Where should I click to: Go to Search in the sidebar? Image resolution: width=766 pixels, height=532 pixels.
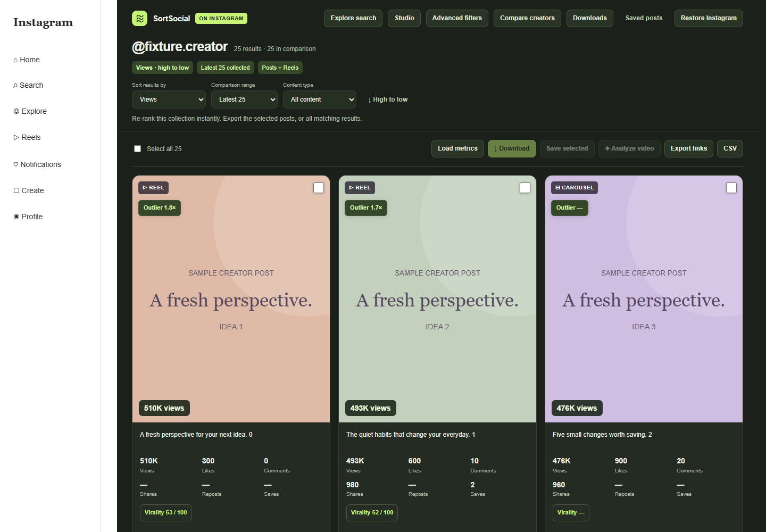pyautogui.click(x=28, y=85)
